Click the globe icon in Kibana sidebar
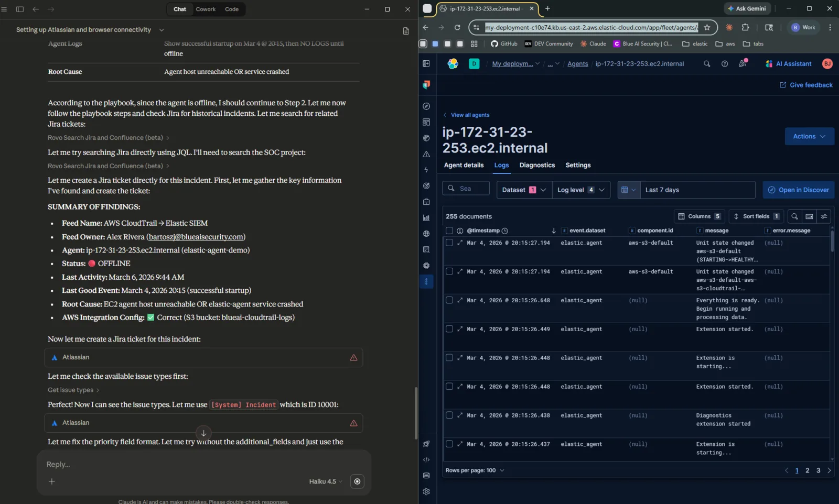 (426, 234)
